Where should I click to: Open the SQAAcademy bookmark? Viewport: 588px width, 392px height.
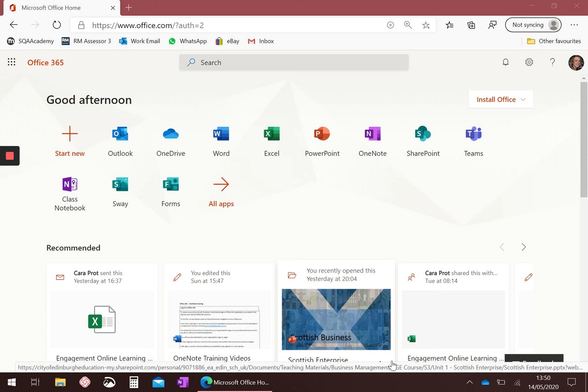31,41
